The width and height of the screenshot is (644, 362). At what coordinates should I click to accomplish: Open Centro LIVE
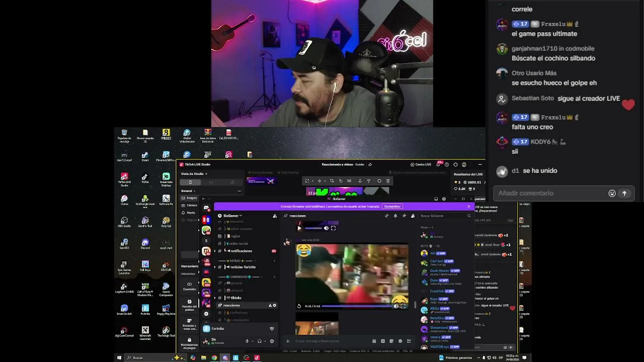click(x=421, y=164)
